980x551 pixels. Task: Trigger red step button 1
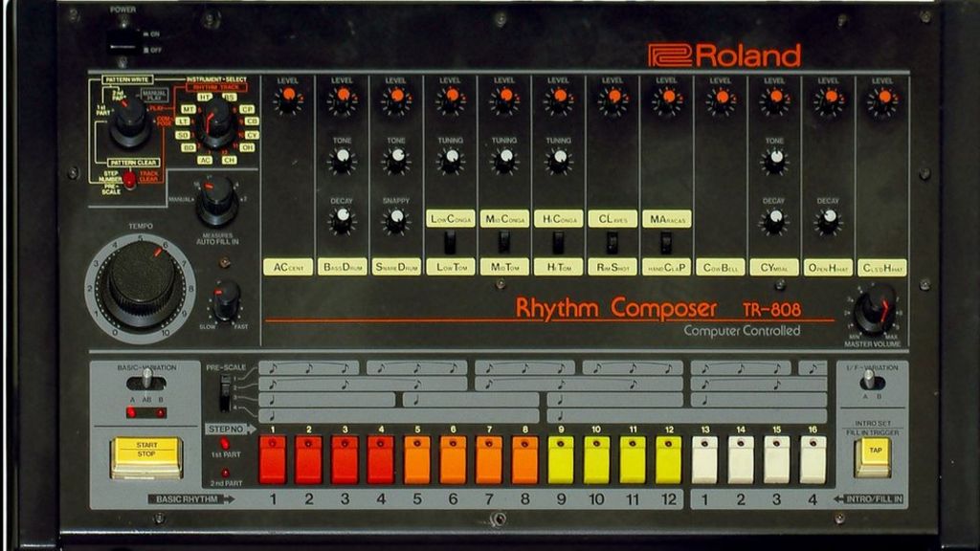point(273,460)
